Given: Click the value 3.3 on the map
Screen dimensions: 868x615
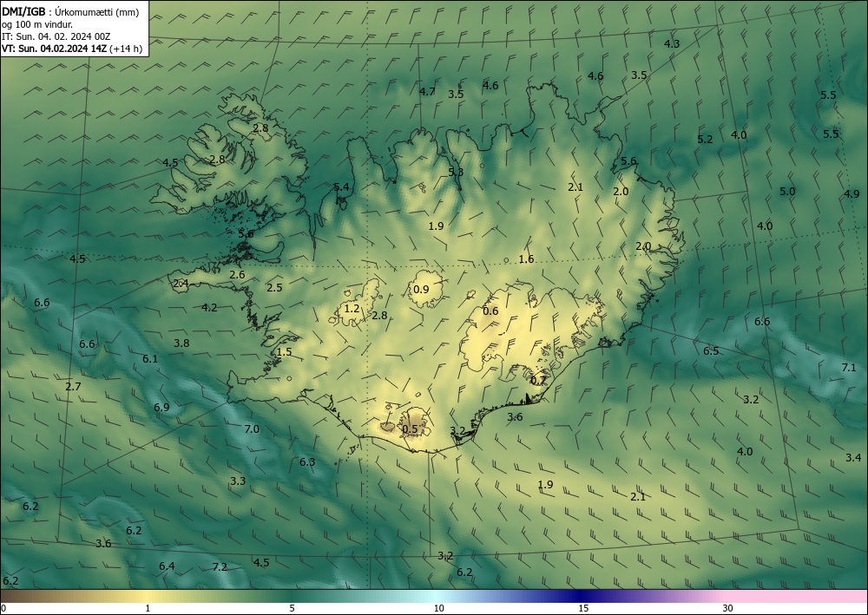Looking at the screenshot, I should tap(238, 481).
